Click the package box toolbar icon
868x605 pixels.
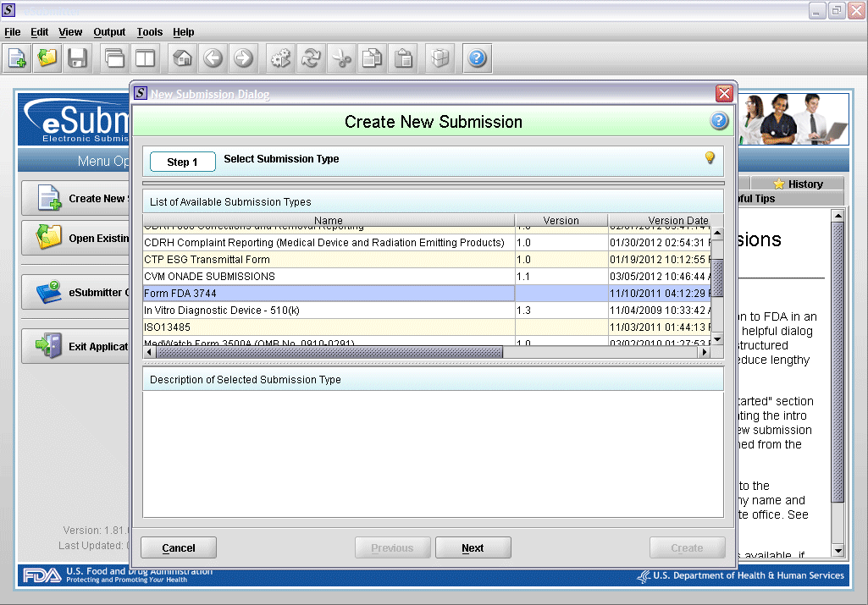pyautogui.click(x=440, y=58)
